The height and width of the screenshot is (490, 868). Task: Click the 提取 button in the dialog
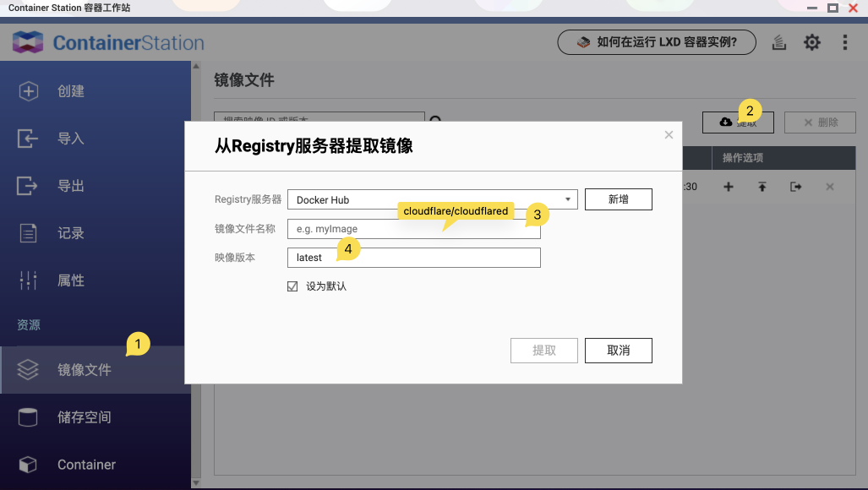pos(544,351)
